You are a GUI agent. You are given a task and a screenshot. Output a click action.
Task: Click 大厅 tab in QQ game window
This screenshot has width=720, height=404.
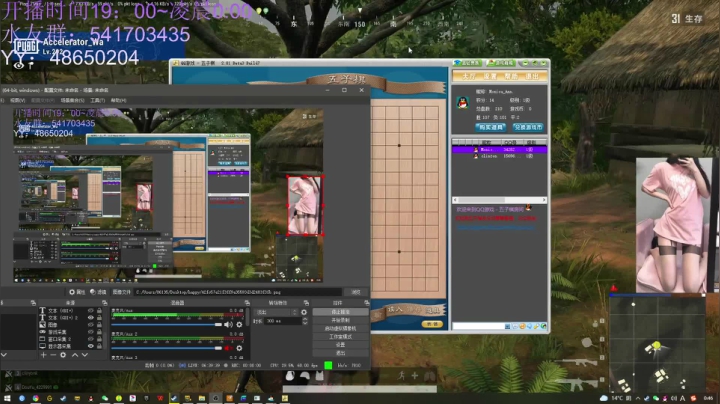click(468, 76)
